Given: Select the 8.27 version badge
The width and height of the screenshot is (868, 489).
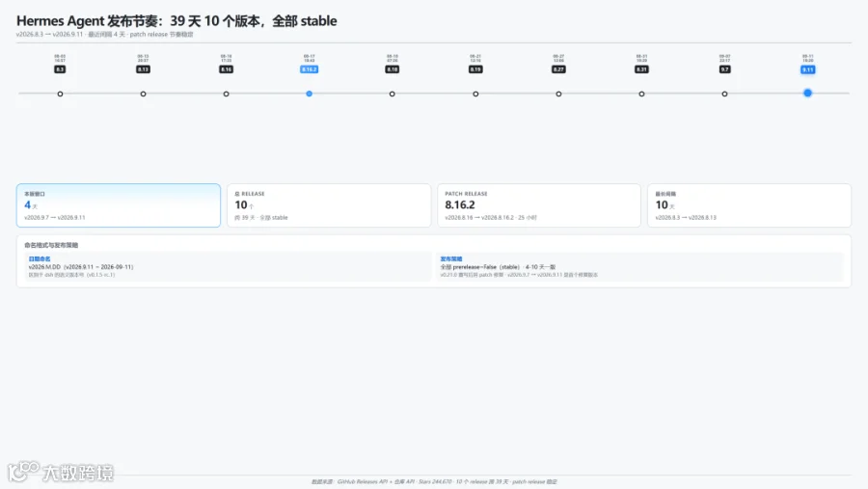Looking at the screenshot, I should (558, 69).
